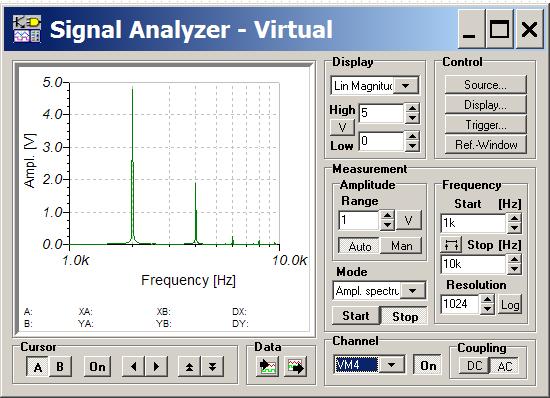Increase Stop frequency with up arrow
The width and height of the screenshot is (550, 398).
pyautogui.click(x=514, y=259)
